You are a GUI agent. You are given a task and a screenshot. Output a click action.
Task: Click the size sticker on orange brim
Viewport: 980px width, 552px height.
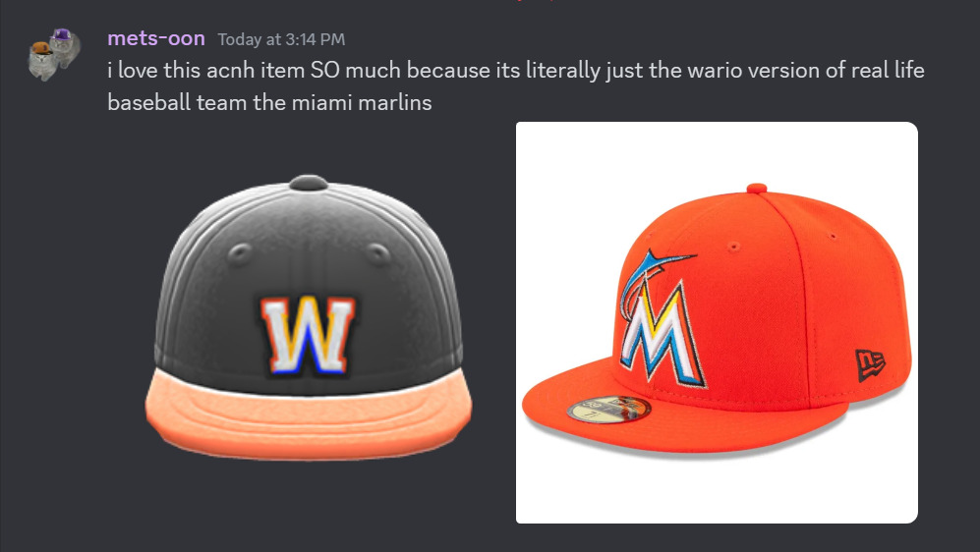[608, 410]
